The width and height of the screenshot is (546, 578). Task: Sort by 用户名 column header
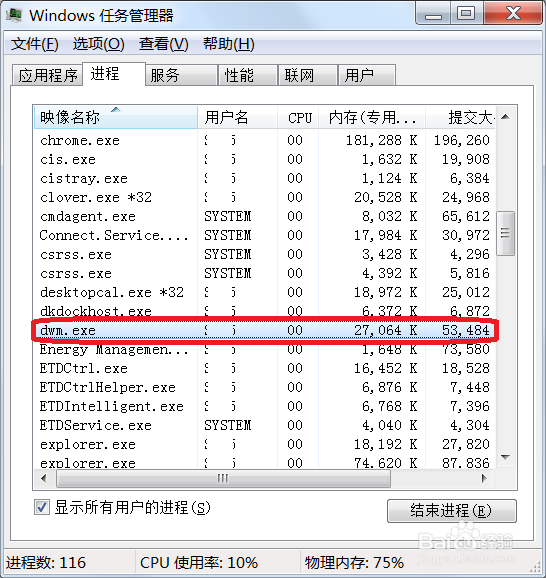click(237, 117)
